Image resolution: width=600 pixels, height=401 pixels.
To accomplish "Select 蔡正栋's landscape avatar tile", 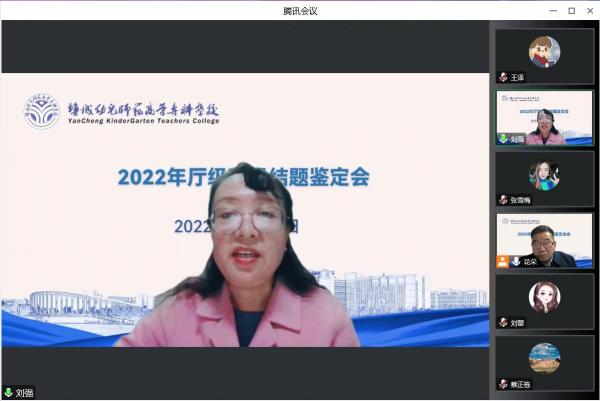I will click(544, 358).
